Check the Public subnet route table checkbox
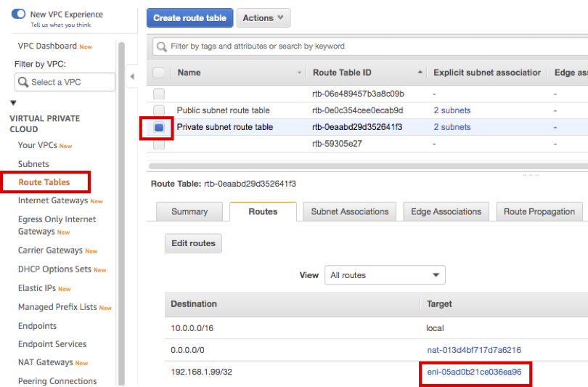 (159, 110)
